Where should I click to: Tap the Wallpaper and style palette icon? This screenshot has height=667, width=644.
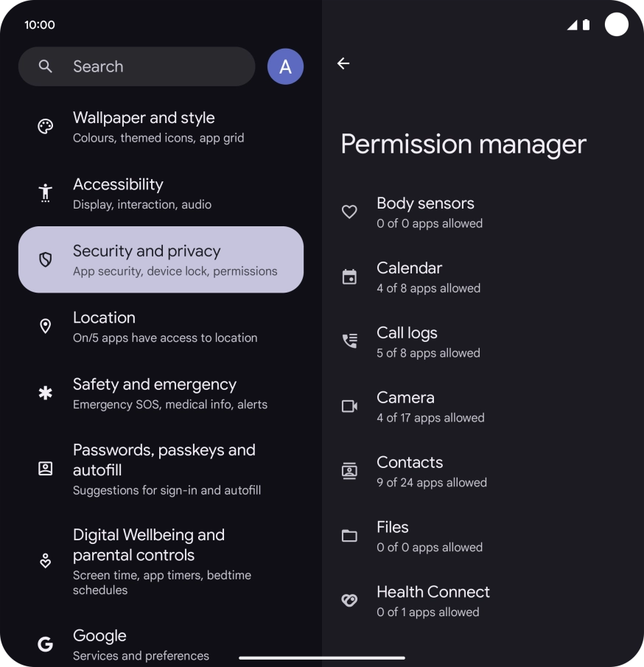pyautogui.click(x=46, y=127)
